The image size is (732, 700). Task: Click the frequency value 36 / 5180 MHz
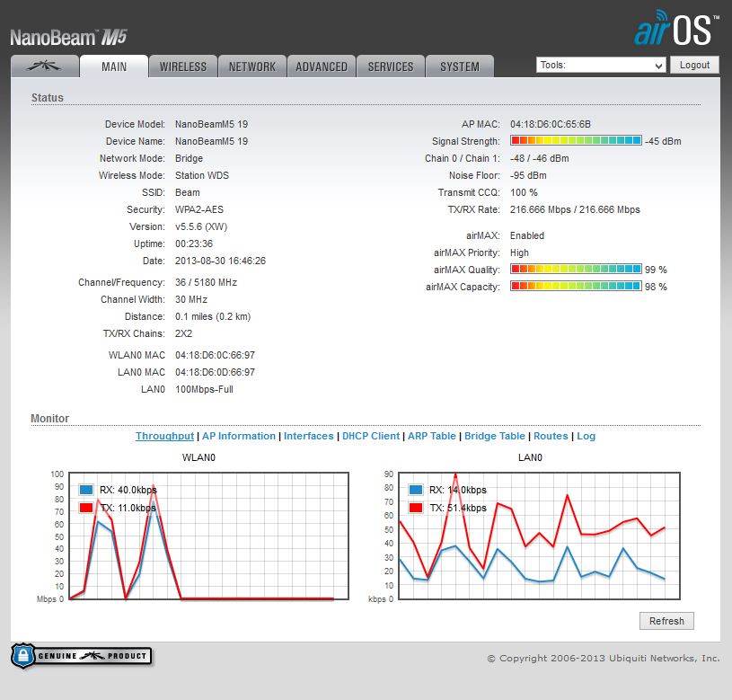[x=206, y=282]
